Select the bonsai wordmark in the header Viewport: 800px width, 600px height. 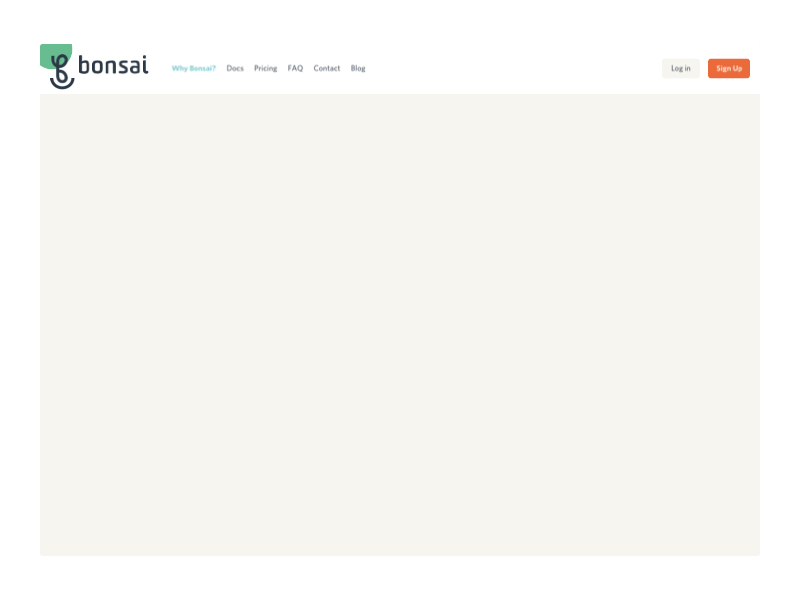tap(115, 66)
